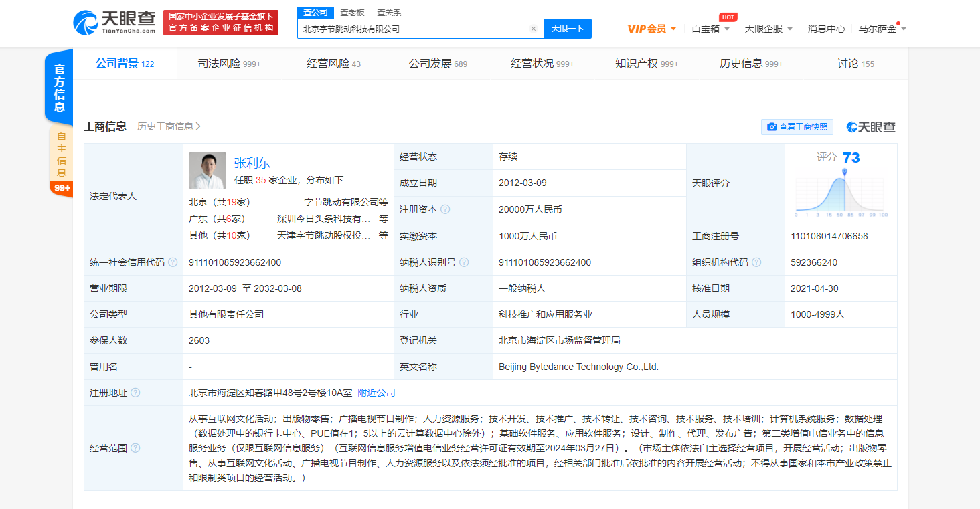Click help icon beside 注册地址
The image size is (980, 509).
(135, 393)
